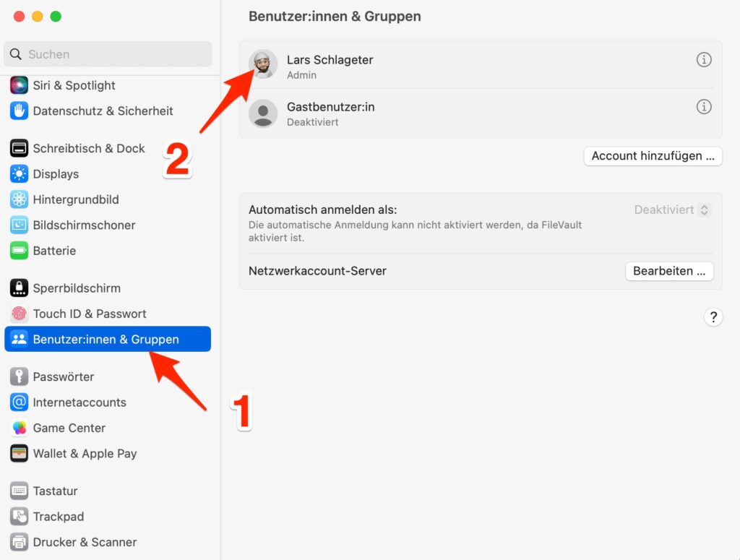Open Schreibtisch & Dock settings label
The width and height of the screenshot is (740, 560).
pos(89,148)
